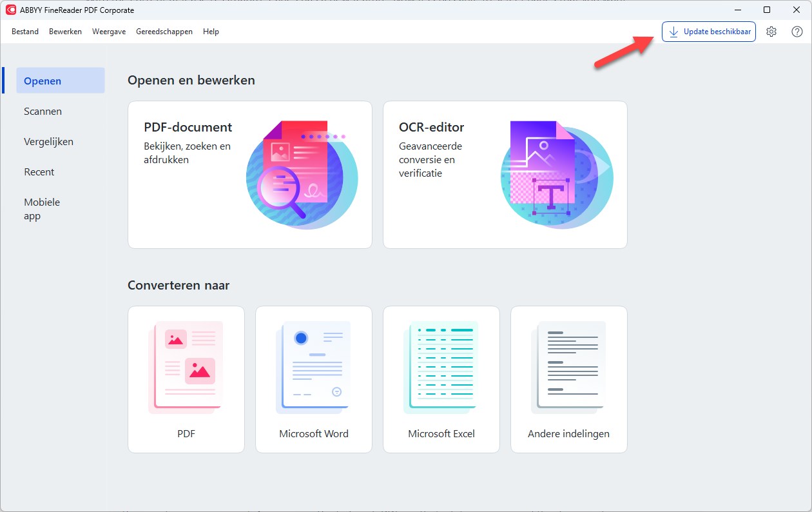Image resolution: width=812 pixels, height=512 pixels.
Task: Open the Gereedschappen menu
Action: click(164, 32)
